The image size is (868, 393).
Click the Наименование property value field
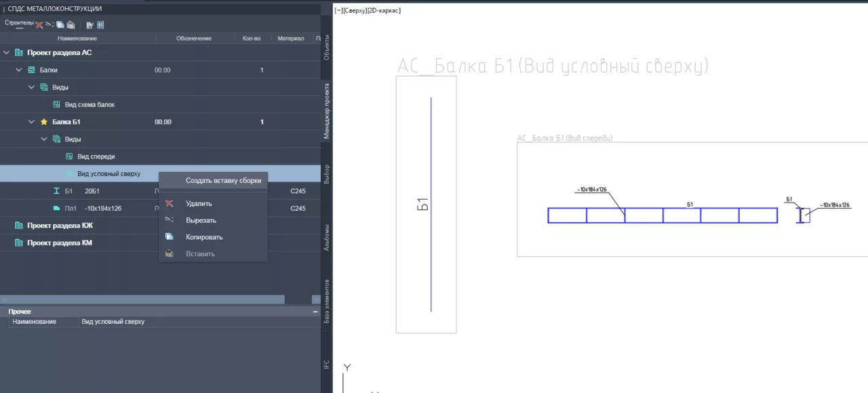(x=197, y=322)
